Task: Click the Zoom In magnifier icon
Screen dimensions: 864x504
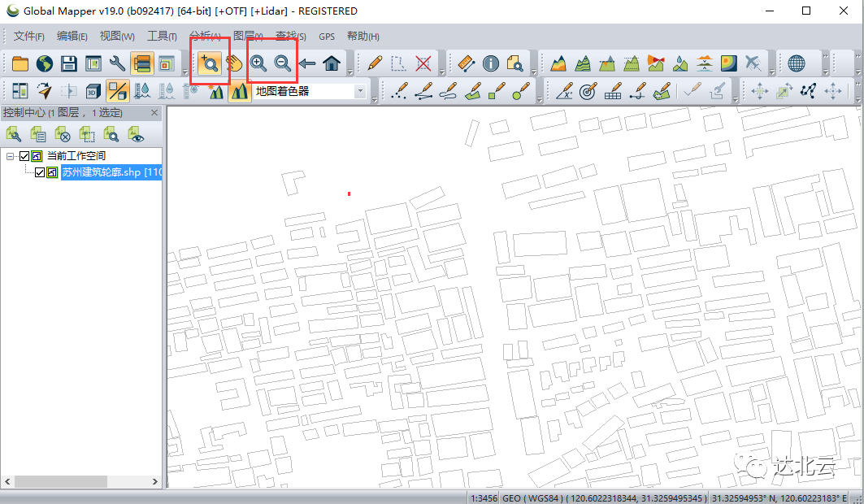Action: point(258,63)
